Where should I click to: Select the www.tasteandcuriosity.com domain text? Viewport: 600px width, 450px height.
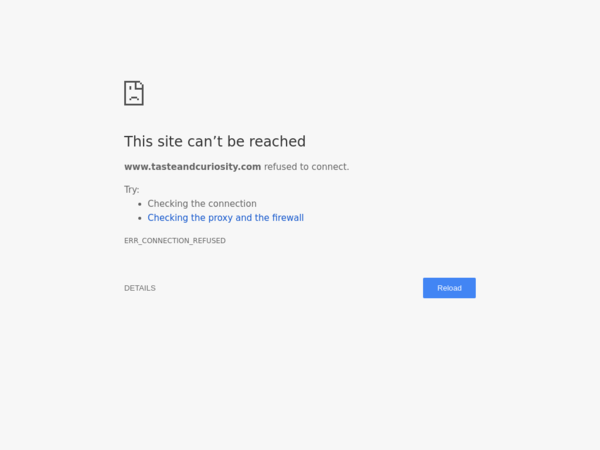coord(192,167)
